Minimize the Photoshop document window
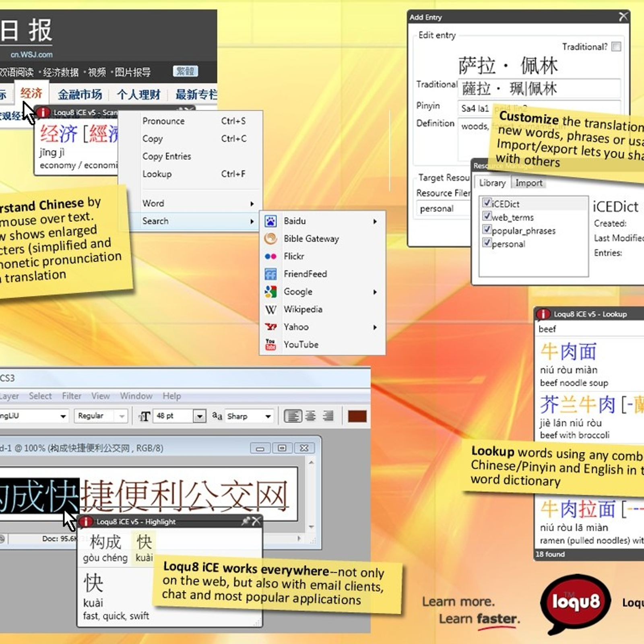Image resolution: width=644 pixels, height=644 pixels. (260, 448)
